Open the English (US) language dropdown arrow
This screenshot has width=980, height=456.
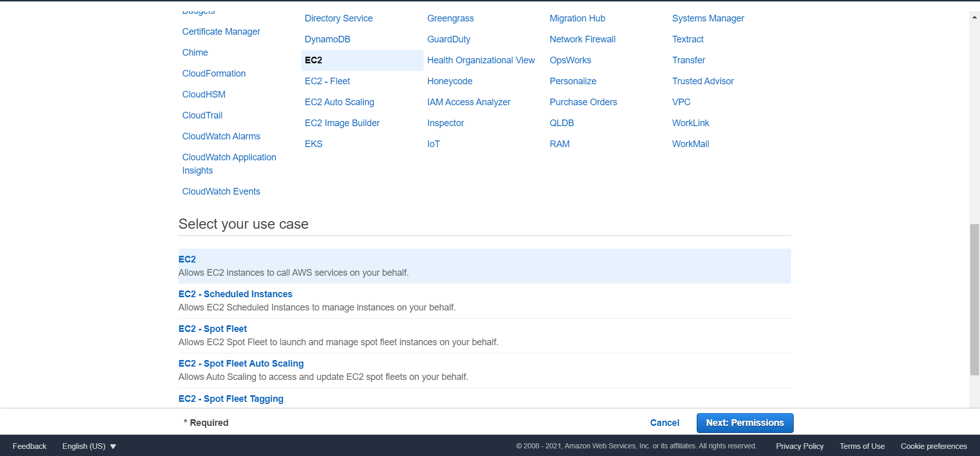coord(113,446)
